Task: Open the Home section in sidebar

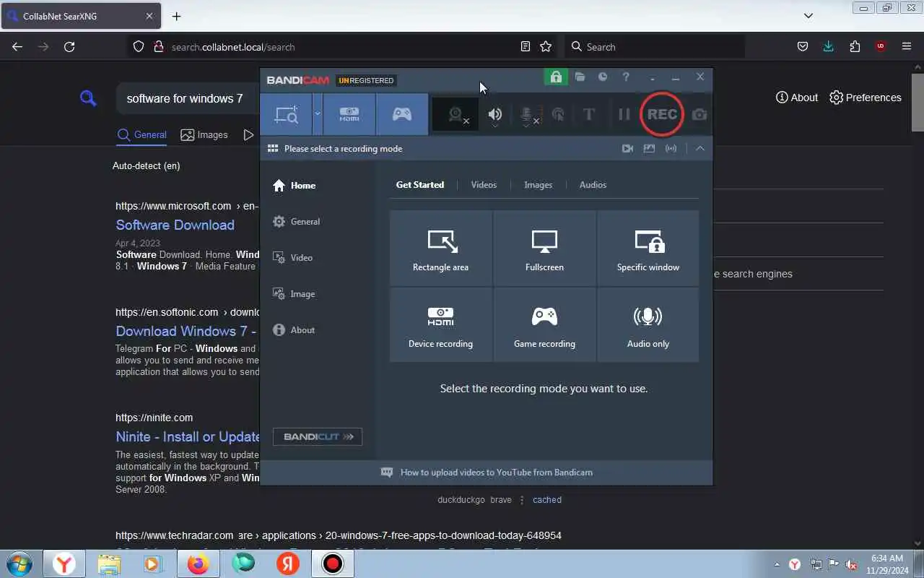Action: (x=295, y=186)
